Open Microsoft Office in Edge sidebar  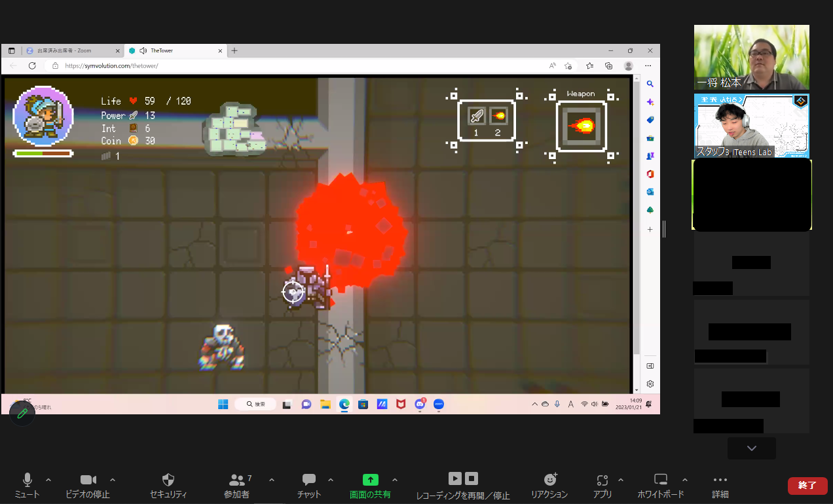pyautogui.click(x=650, y=174)
